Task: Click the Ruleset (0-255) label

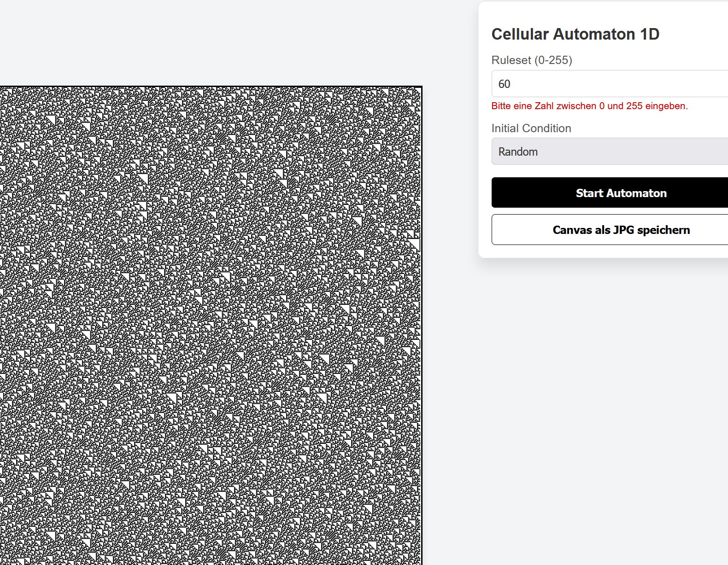Action: click(x=532, y=60)
